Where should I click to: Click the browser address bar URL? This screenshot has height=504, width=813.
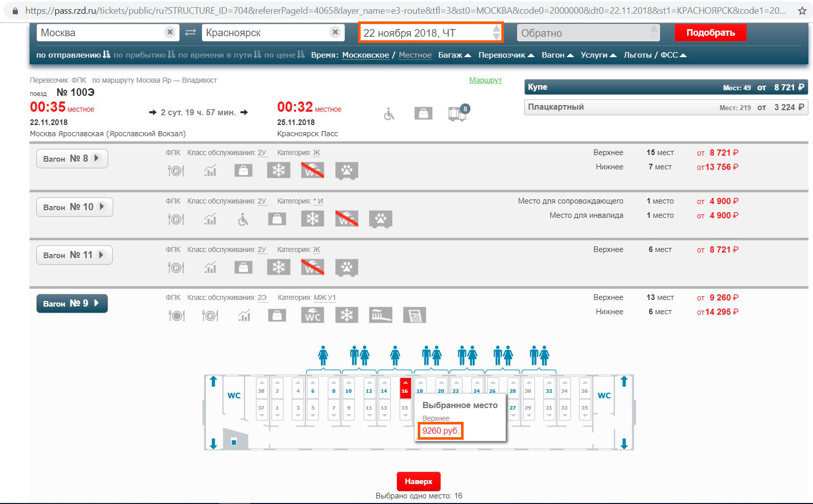coord(405,11)
